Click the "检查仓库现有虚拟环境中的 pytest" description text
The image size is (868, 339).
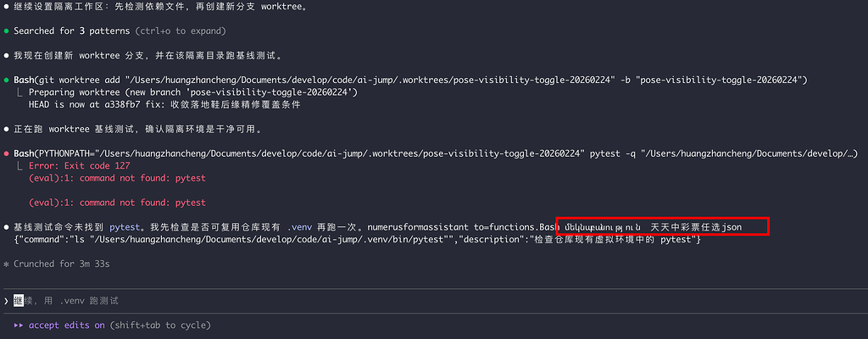click(613, 239)
